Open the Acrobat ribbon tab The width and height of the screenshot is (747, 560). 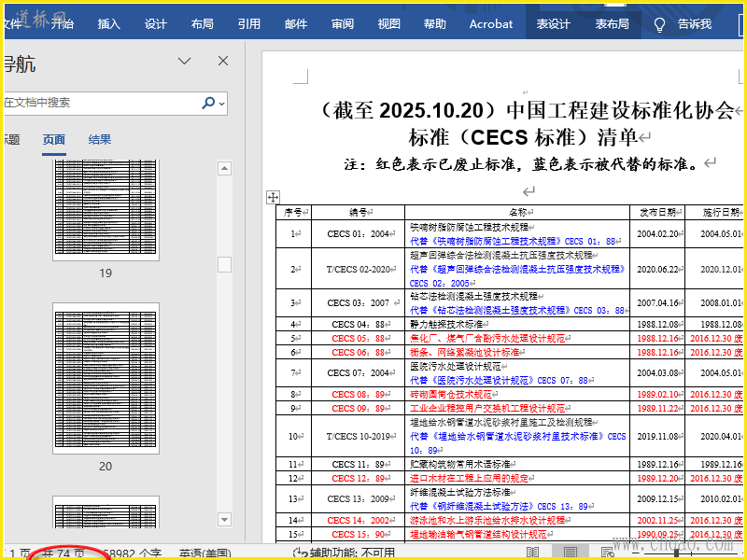[491, 24]
